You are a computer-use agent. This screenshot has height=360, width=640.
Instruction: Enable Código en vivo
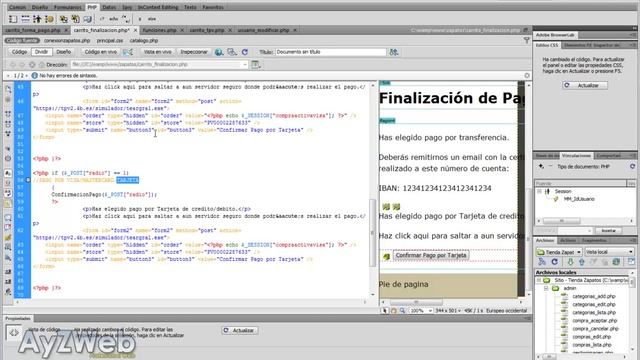pos(100,52)
